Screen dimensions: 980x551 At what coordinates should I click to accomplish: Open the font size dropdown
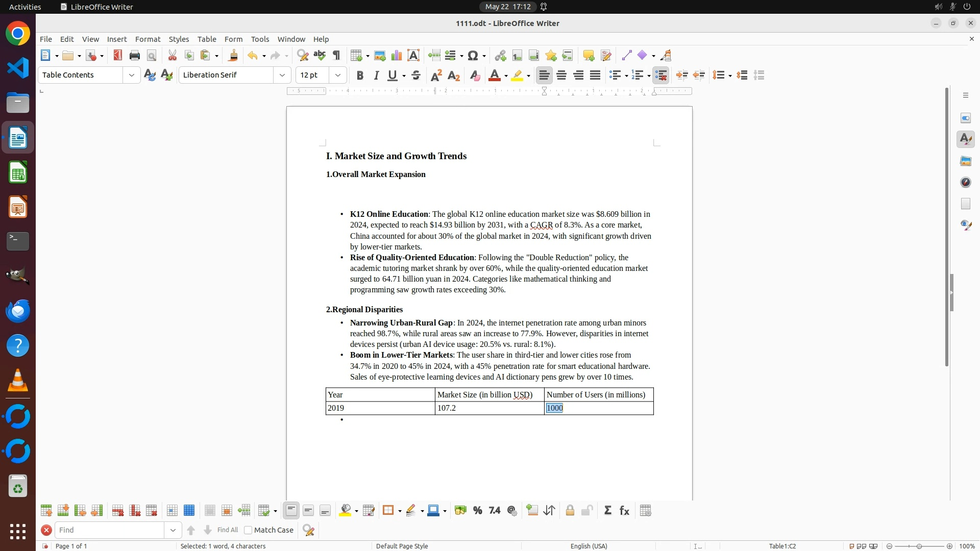click(x=338, y=75)
